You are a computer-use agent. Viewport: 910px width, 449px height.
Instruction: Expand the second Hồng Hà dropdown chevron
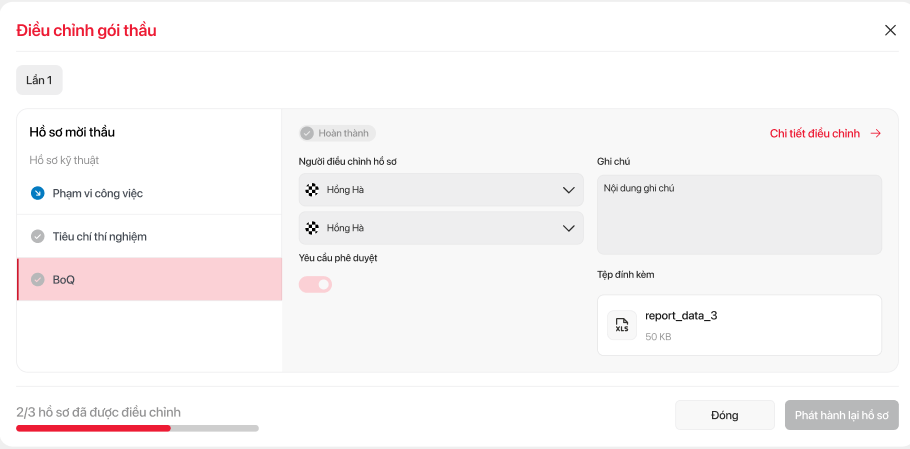pyautogui.click(x=568, y=228)
